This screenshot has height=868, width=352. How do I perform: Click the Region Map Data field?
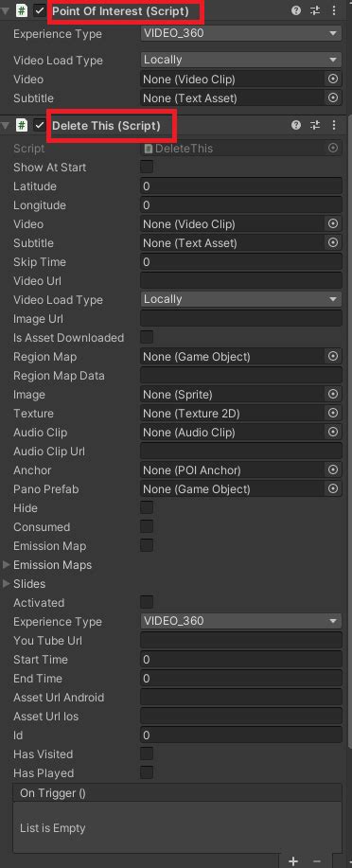[241, 376]
